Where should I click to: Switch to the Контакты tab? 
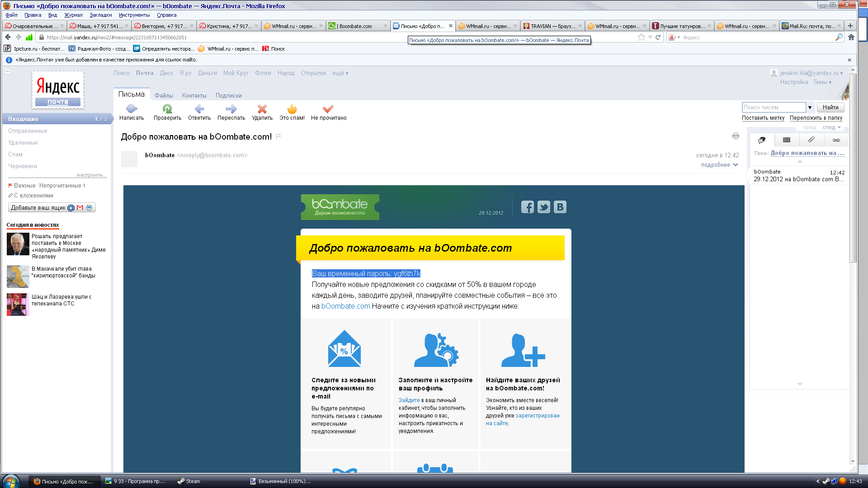click(194, 96)
